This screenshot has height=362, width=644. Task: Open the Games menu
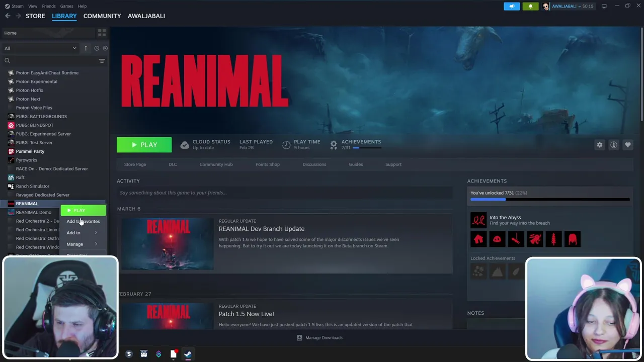point(66,6)
